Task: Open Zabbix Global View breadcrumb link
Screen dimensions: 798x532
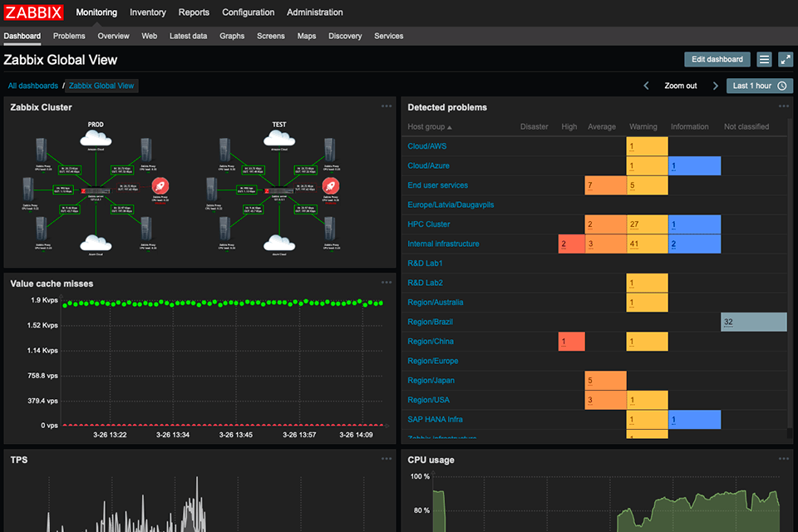Action: (x=101, y=86)
